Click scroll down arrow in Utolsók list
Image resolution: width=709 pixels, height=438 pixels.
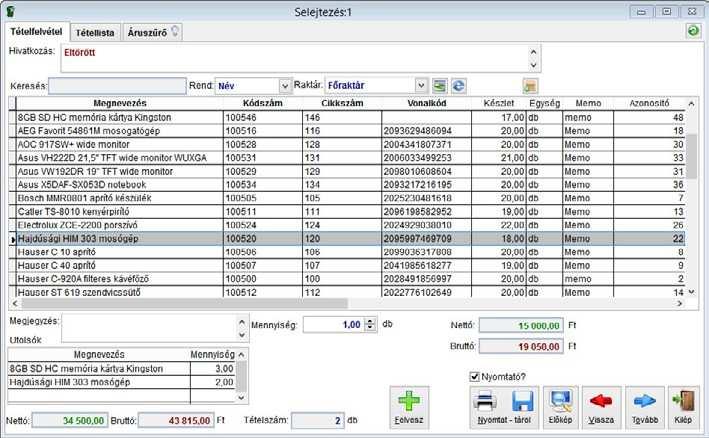coord(241,397)
